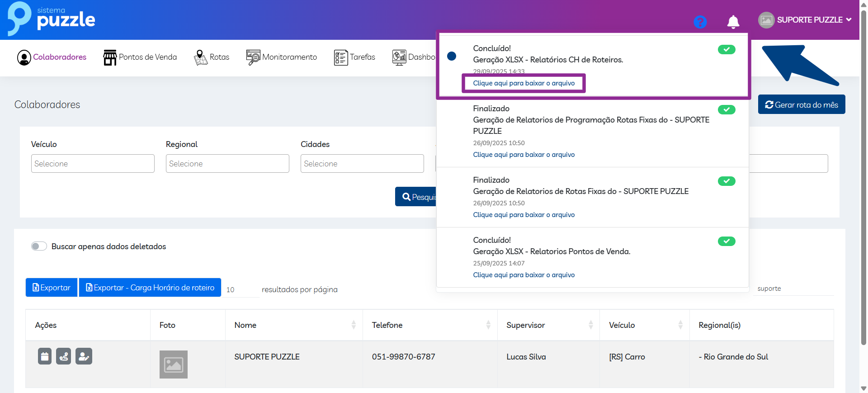
Task: Toggle Buscar apenas dados deletados switch
Action: pos(39,246)
